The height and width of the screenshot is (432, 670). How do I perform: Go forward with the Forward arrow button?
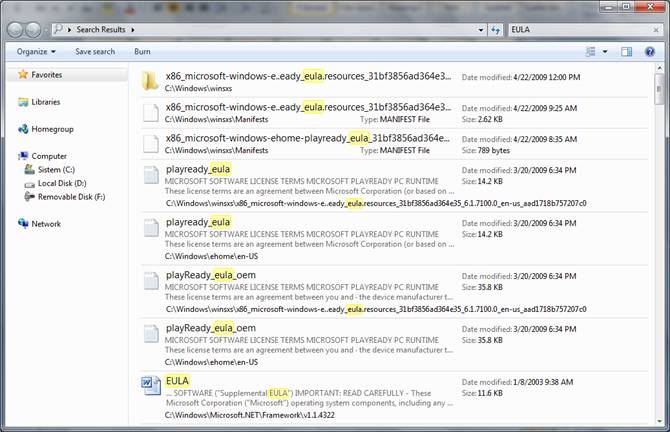point(33,30)
